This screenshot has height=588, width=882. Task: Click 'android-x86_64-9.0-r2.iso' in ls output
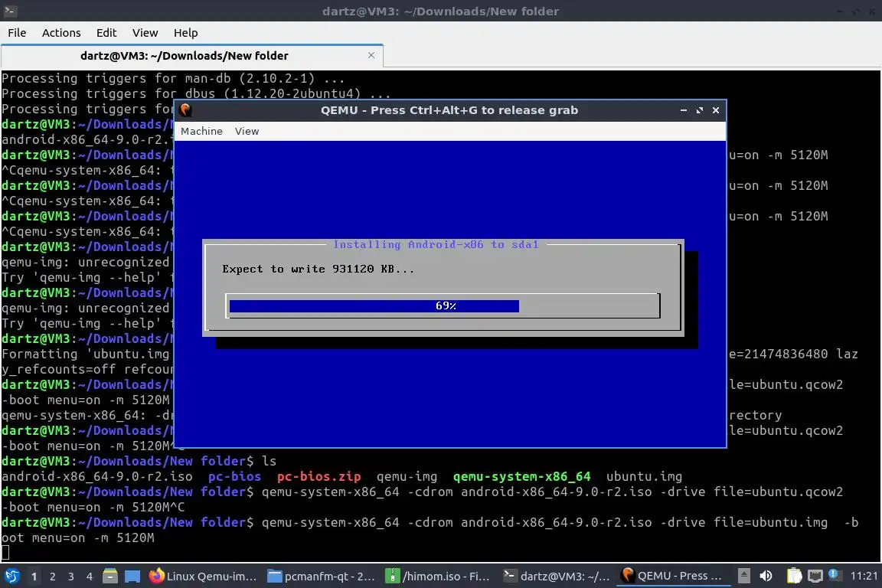click(x=96, y=476)
